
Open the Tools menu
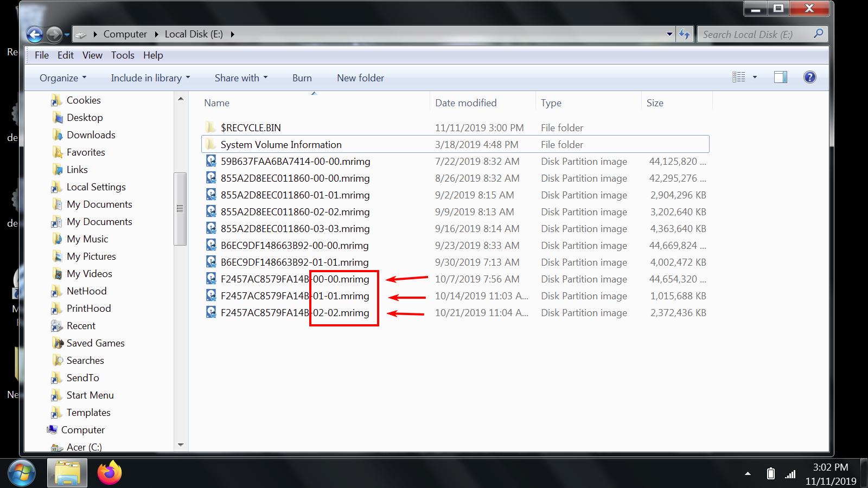(123, 55)
